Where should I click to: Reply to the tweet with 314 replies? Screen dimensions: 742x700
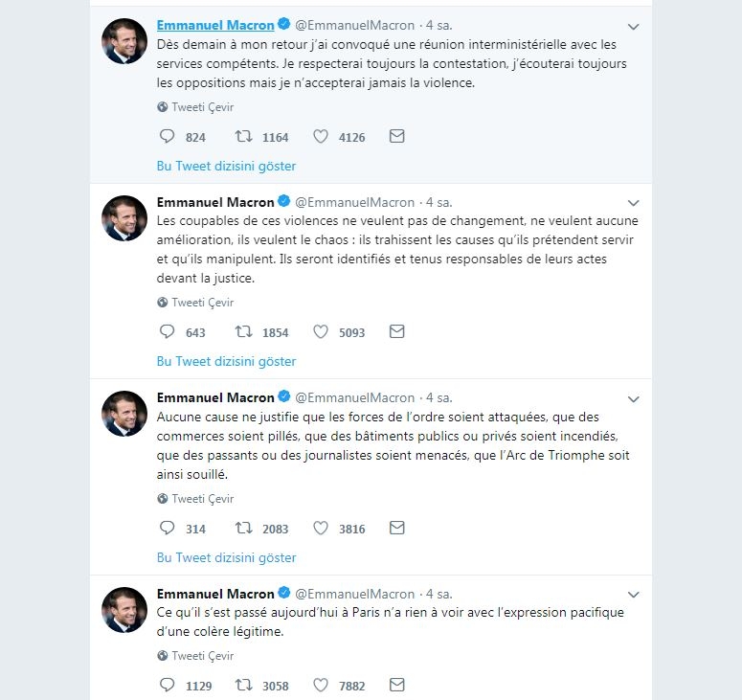click(x=168, y=529)
